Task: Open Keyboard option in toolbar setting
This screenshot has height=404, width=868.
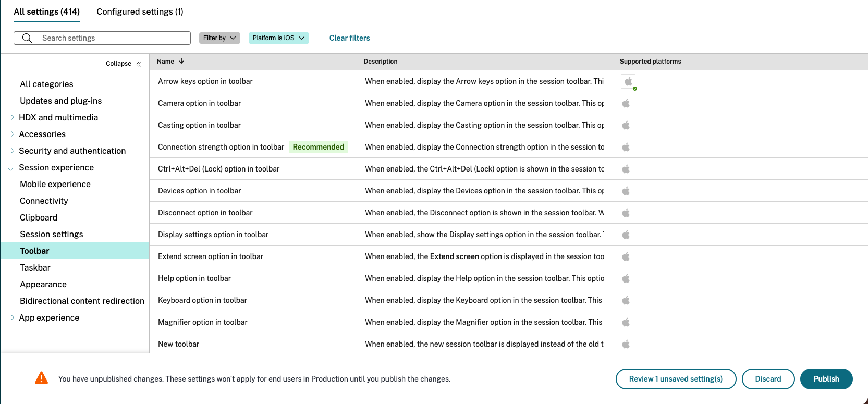Action: click(202, 300)
